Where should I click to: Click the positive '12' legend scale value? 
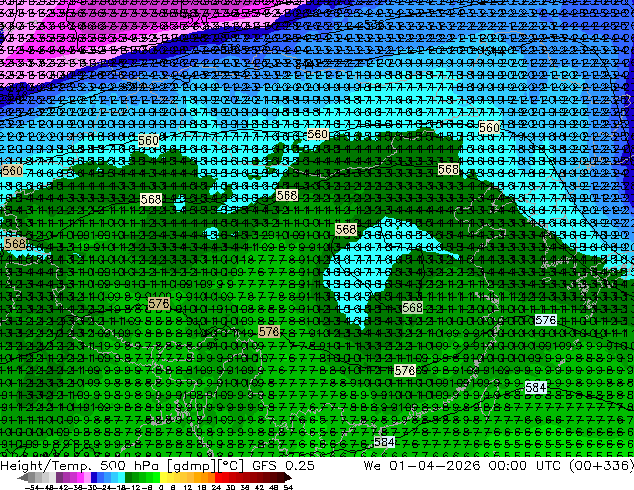[x=188, y=487]
